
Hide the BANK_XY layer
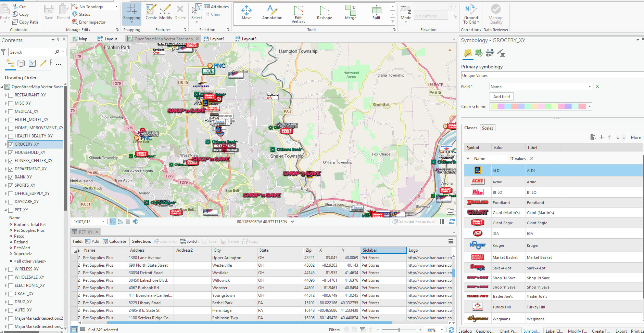tap(11, 177)
